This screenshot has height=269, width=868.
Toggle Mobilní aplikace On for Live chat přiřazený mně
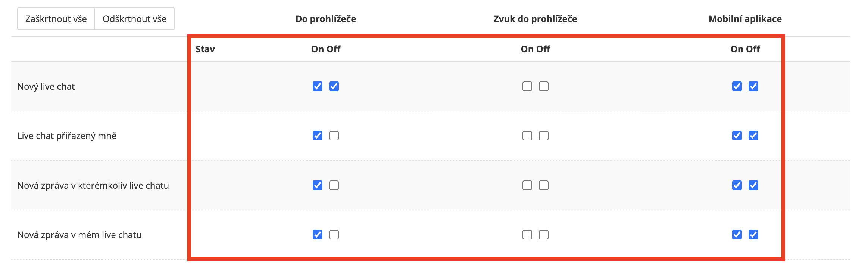click(737, 136)
